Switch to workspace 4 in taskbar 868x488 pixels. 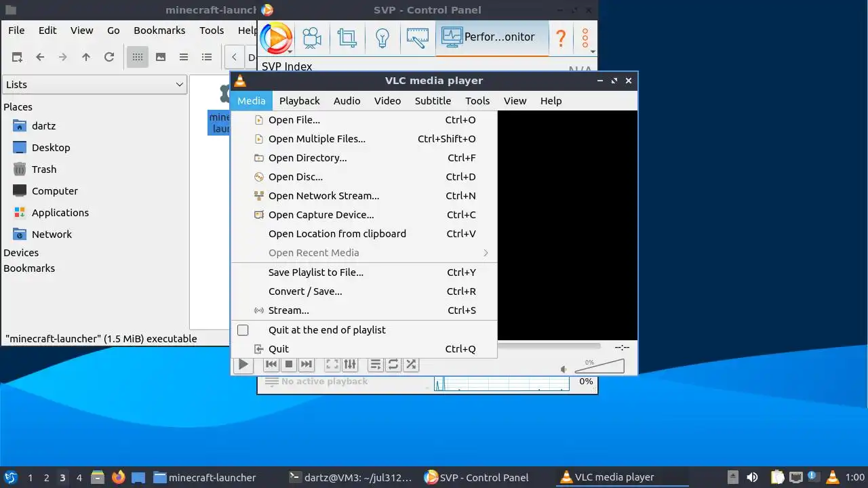click(x=79, y=478)
